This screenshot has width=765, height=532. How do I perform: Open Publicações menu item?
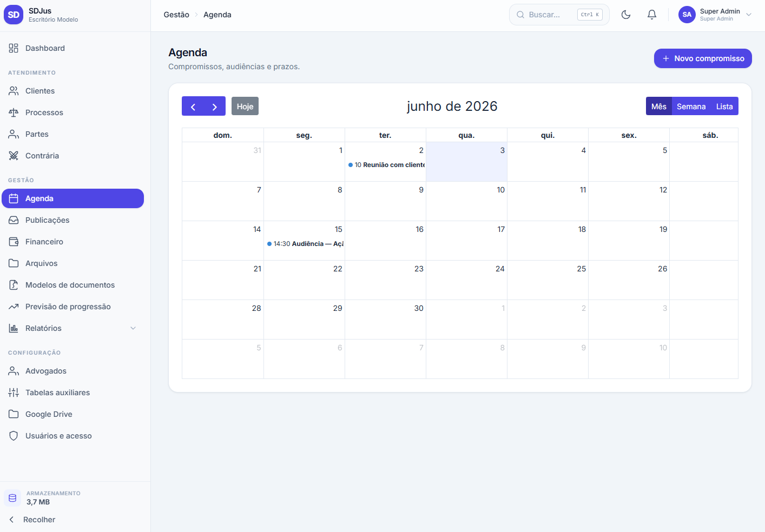73,220
